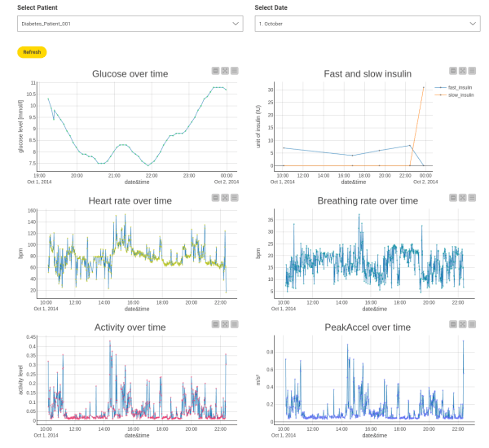Image resolution: width=489 pixels, height=448 pixels.
Task: Toggle fast_insulin series in the legend
Action: [x=454, y=88]
